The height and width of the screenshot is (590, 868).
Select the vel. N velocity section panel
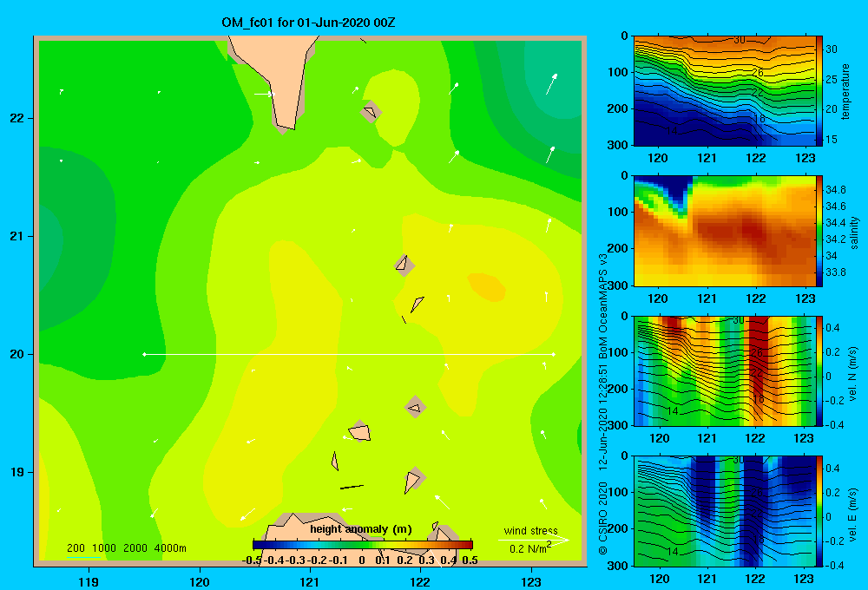click(725, 370)
